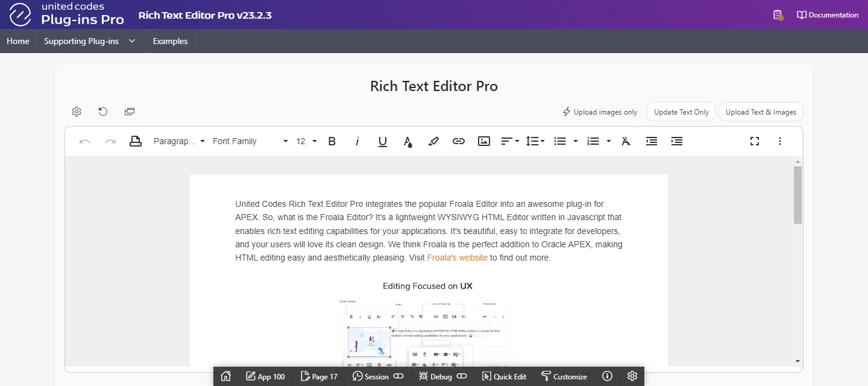The image size is (868, 386).
Task: Enter fullscreen editor mode
Action: 754,141
